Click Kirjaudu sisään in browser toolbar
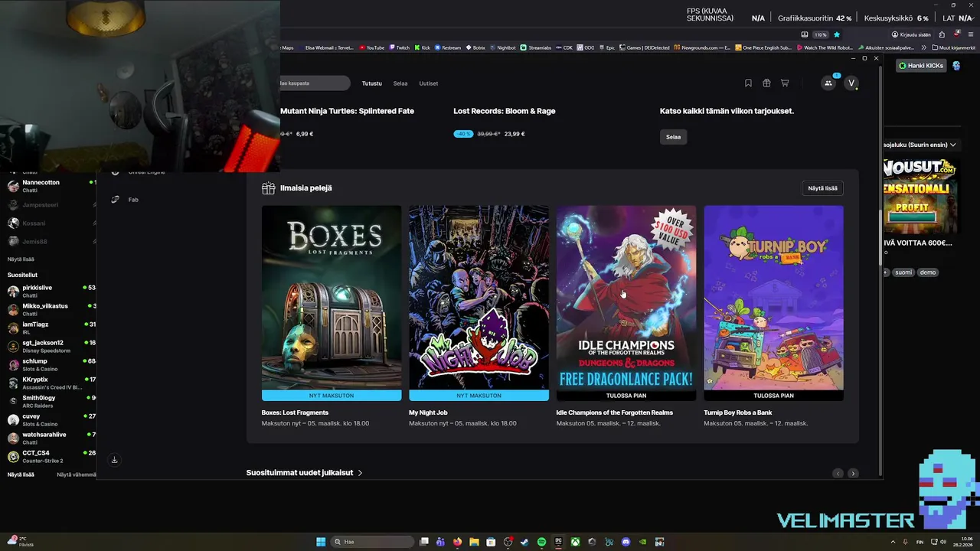 (911, 34)
